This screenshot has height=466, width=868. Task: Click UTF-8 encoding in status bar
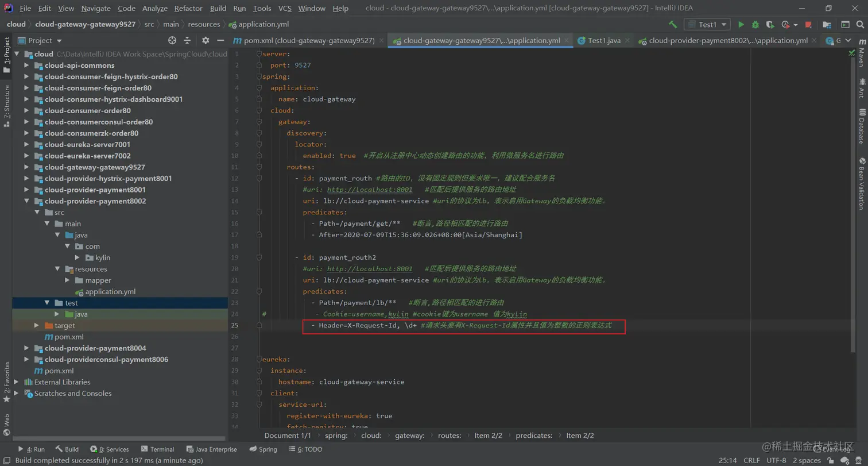pos(776,460)
